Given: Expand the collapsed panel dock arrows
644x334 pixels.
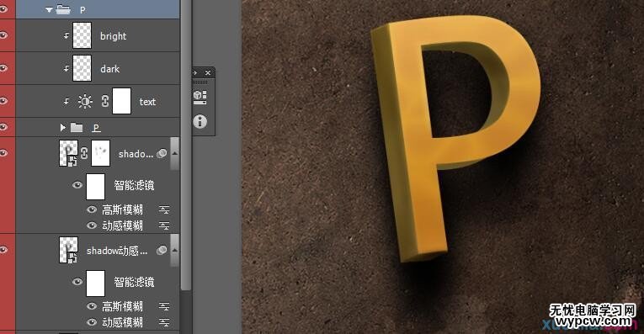Looking at the screenshot, I should tap(195, 72).
